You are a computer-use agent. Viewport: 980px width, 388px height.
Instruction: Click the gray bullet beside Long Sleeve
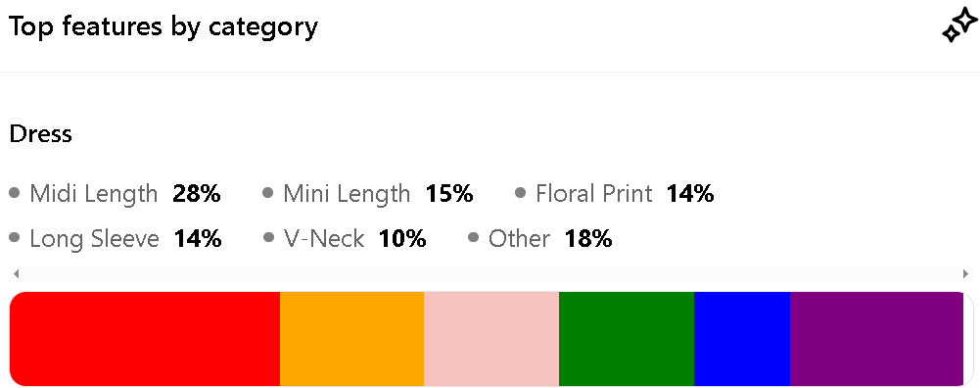pos(15,238)
